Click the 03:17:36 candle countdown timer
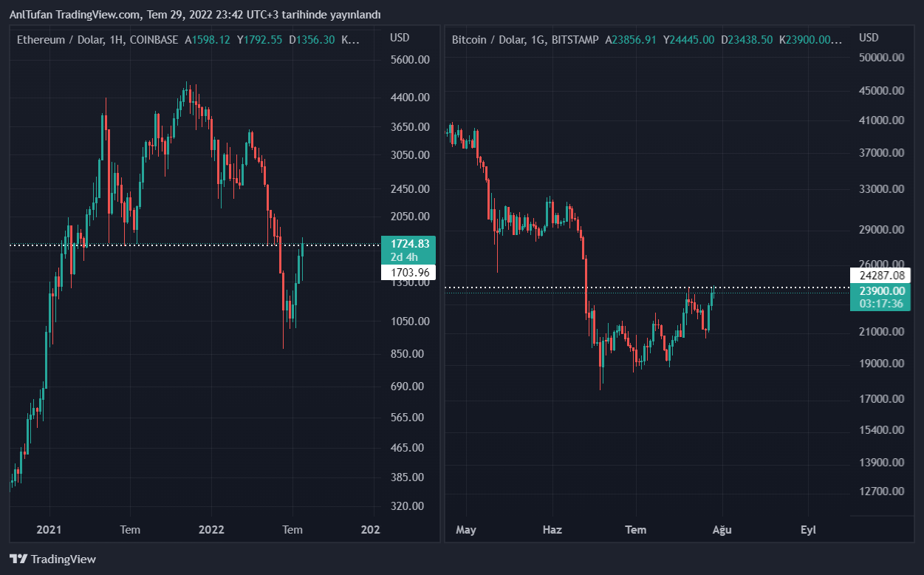This screenshot has width=924, height=575. [x=880, y=304]
